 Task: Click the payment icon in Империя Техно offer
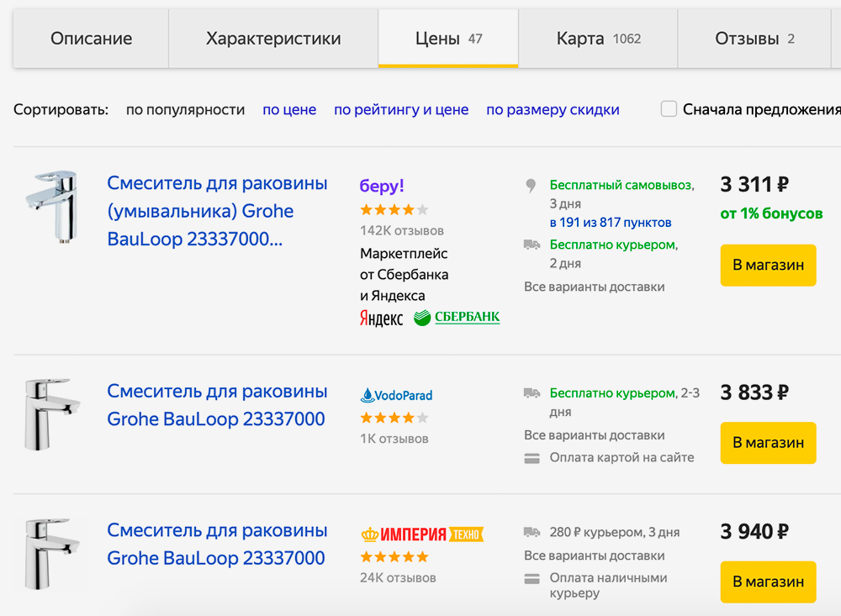coord(532,579)
